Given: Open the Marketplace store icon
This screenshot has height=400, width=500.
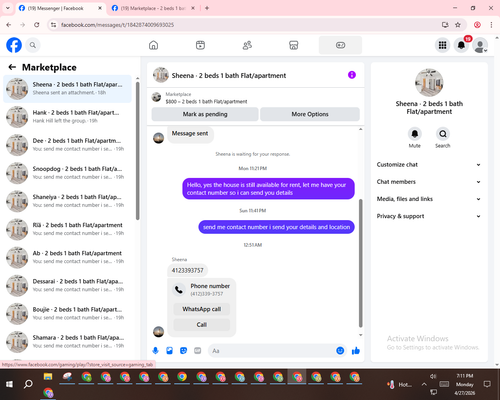Looking at the screenshot, I should (294, 45).
